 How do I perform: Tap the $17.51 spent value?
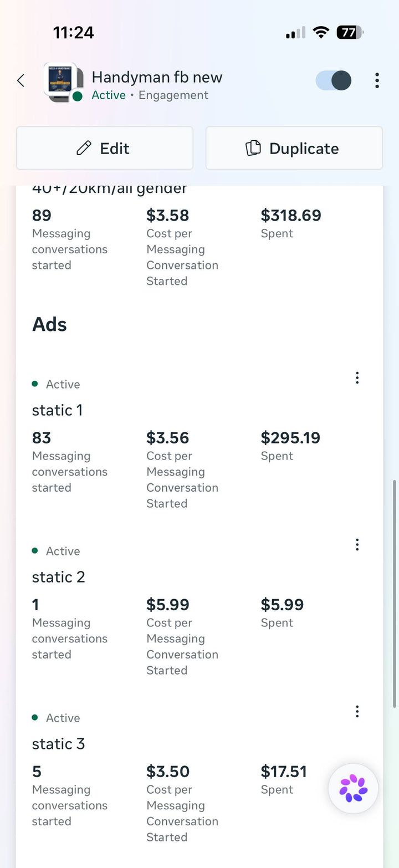tap(284, 772)
